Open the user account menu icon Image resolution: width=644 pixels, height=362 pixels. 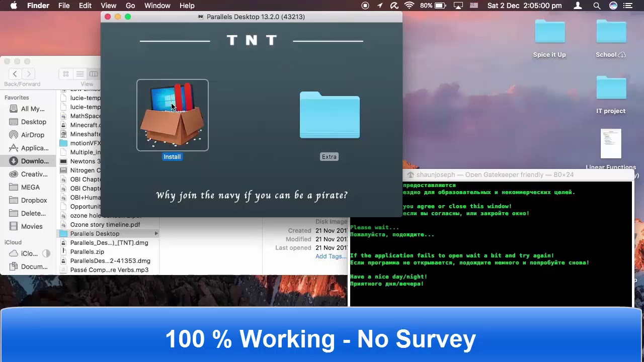(x=578, y=6)
